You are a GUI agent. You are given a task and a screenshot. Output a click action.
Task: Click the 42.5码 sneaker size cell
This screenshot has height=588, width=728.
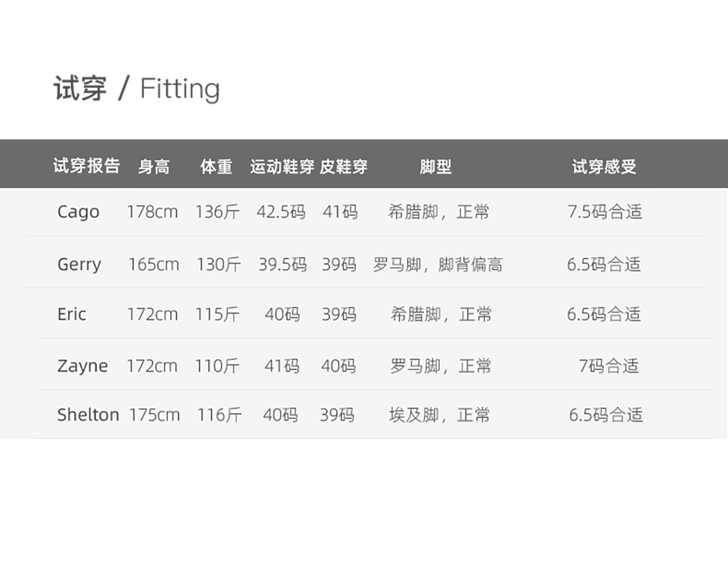click(x=281, y=212)
